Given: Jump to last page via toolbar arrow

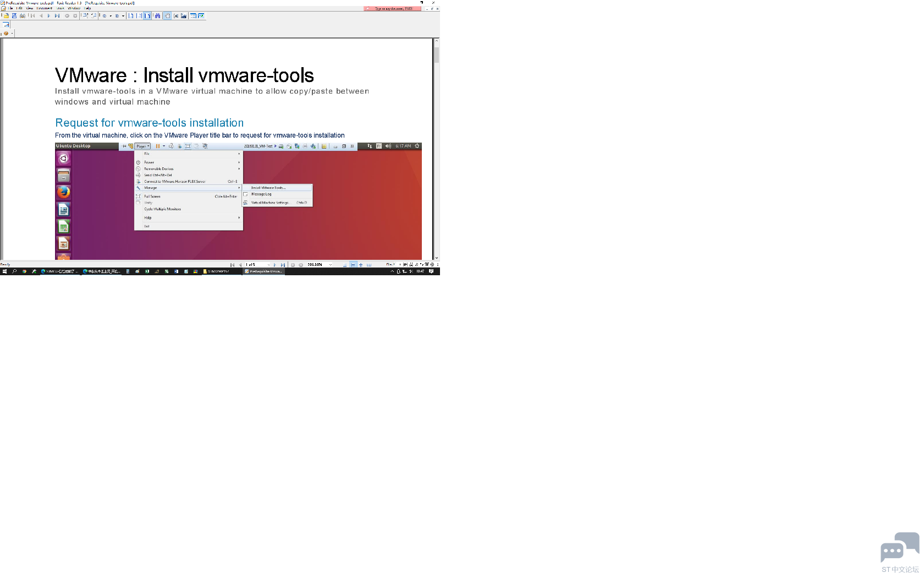Looking at the screenshot, I should (57, 16).
